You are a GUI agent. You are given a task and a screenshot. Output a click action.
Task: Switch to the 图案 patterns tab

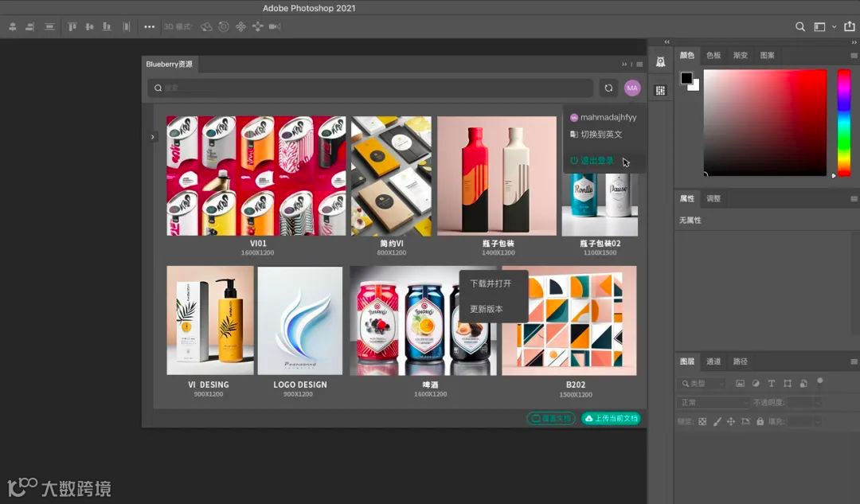coord(768,56)
